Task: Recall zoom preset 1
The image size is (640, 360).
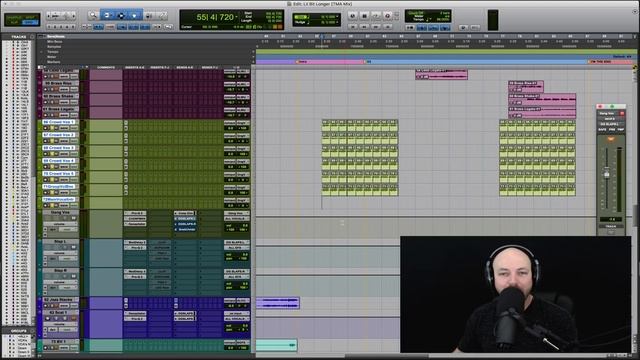Action: 49,27
